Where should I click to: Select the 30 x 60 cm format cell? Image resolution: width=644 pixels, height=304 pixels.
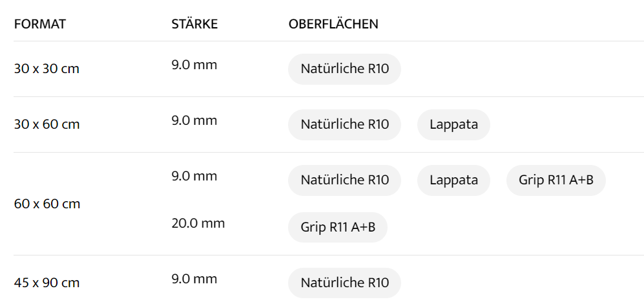coord(47,124)
